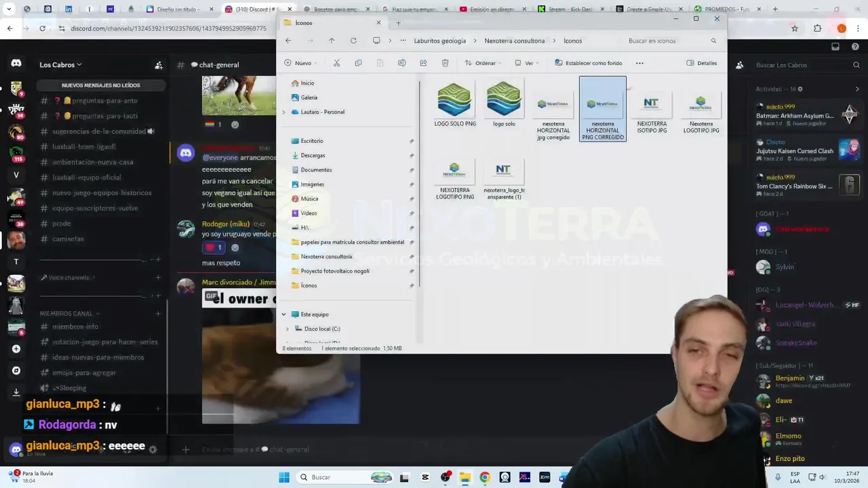Image resolution: width=868 pixels, height=488 pixels.
Task: Navigate to Laburitos geología breadcrumb
Action: point(440,41)
